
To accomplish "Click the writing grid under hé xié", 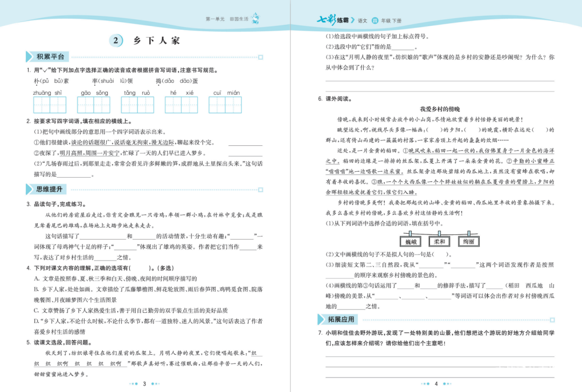I will click(181, 104).
